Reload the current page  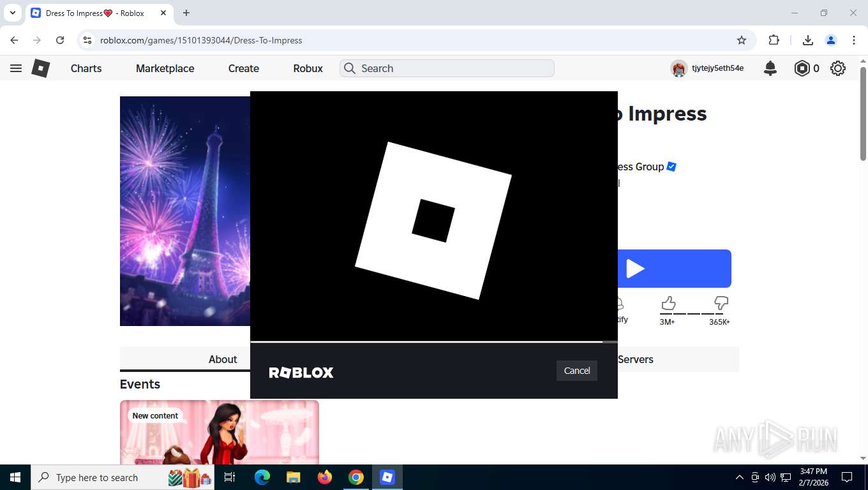click(60, 40)
